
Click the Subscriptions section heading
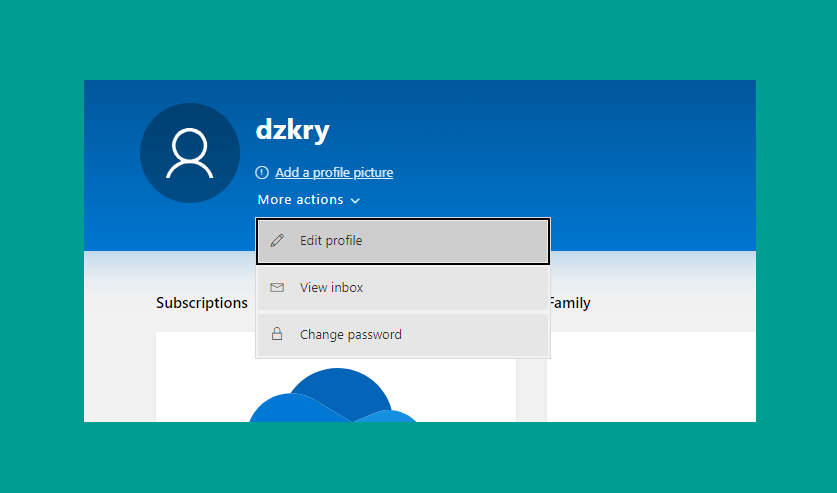coord(202,303)
